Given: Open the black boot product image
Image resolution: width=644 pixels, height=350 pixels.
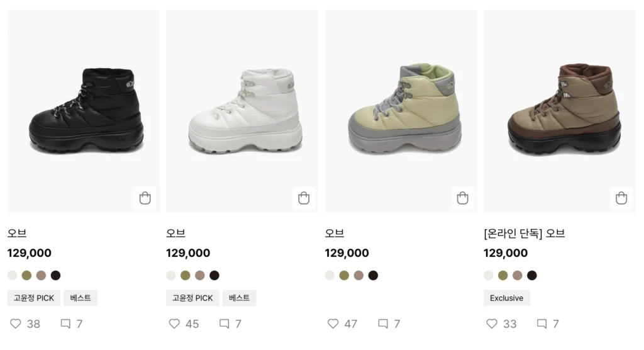Looking at the screenshot, I should pyautogui.click(x=83, y=110).
